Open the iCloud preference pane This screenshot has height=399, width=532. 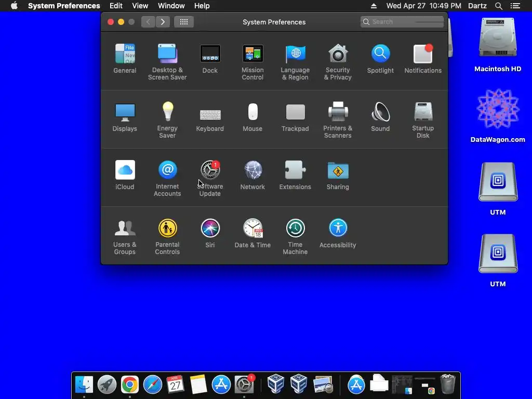(x=125, y=175)
